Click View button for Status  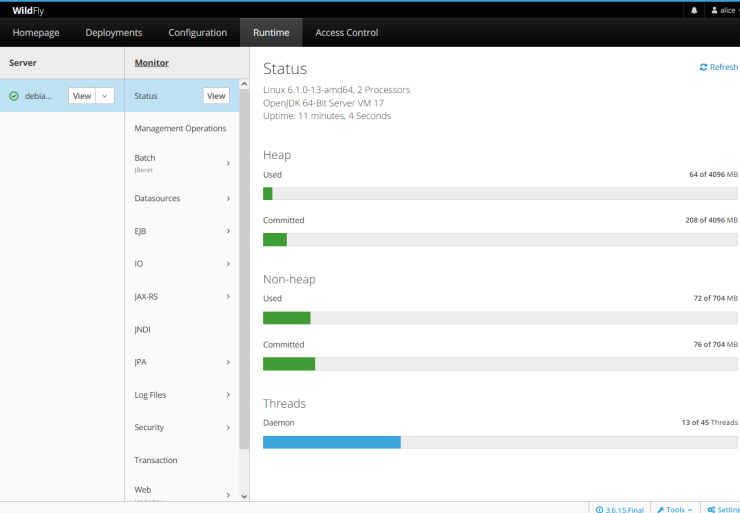(216, 96)
